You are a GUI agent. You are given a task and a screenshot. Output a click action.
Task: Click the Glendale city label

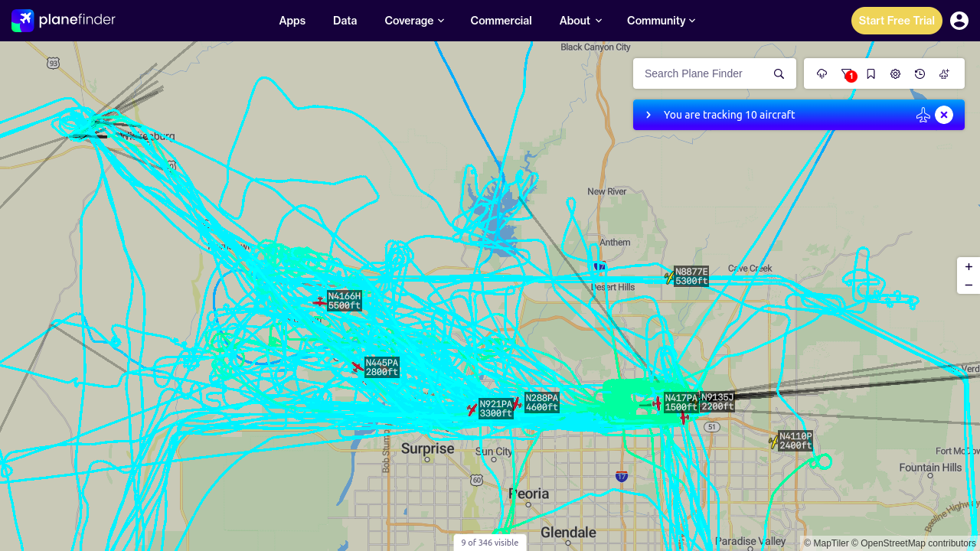[568, 532]
